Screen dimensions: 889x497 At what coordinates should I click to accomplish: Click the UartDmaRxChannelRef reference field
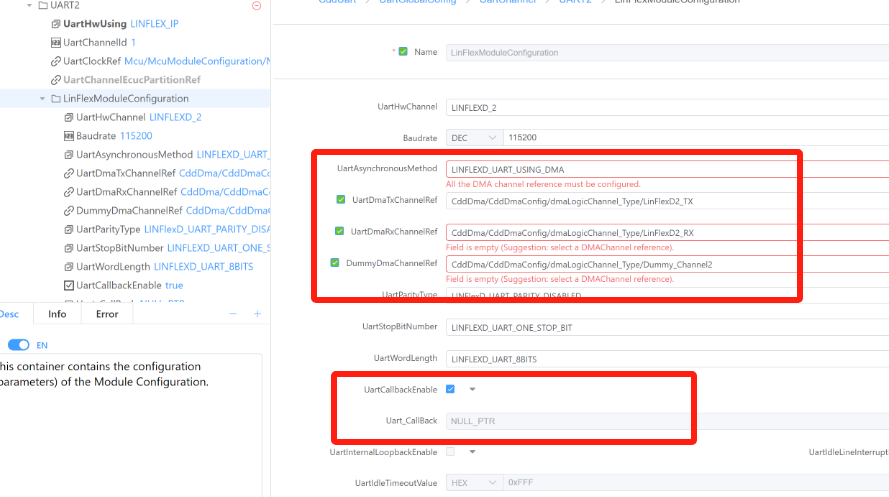point(667,233)
